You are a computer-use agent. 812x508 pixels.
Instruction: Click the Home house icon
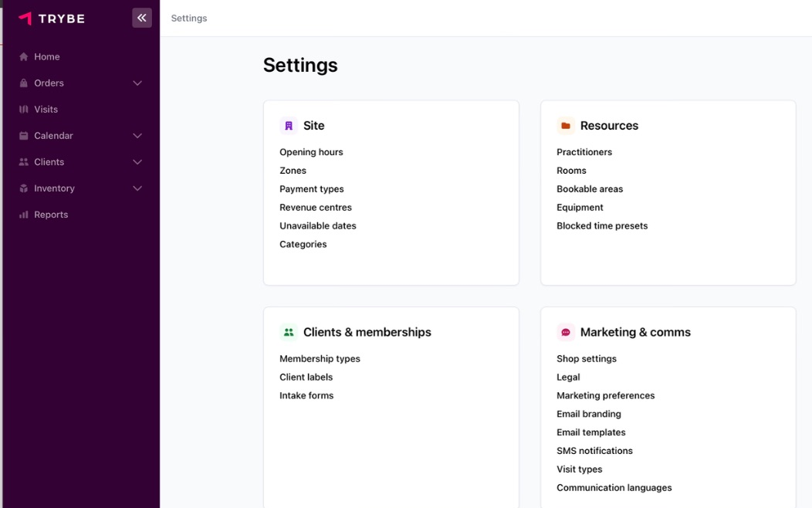click(24, 57)
